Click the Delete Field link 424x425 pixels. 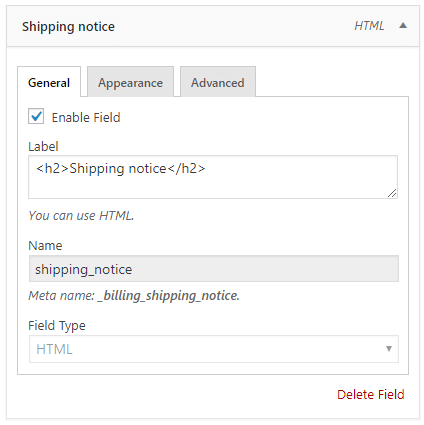pos(371,395)
